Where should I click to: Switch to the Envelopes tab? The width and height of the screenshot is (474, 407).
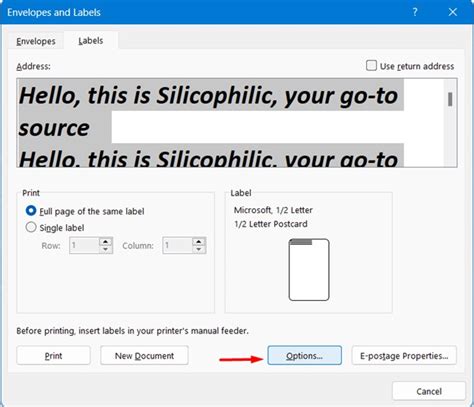(36, 41)
